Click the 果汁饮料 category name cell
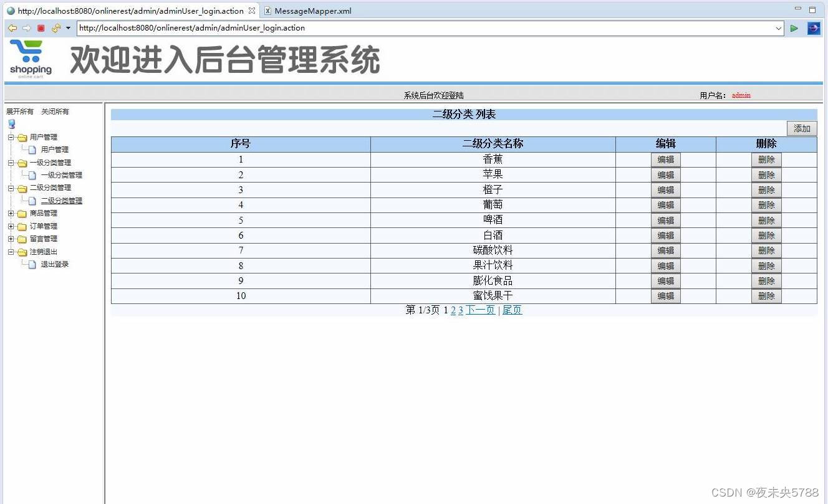This screenshot has height=504, width=828. (x=493, y=265)
